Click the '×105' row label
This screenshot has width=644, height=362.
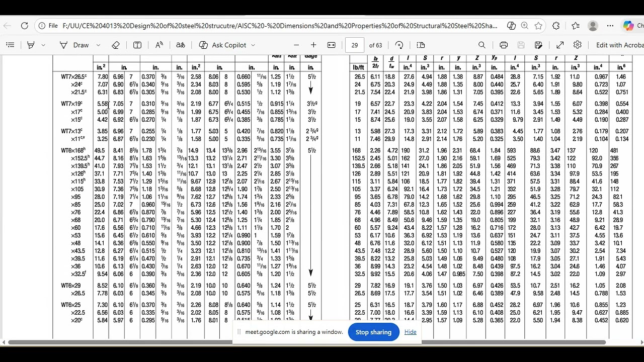coord(77,189)
